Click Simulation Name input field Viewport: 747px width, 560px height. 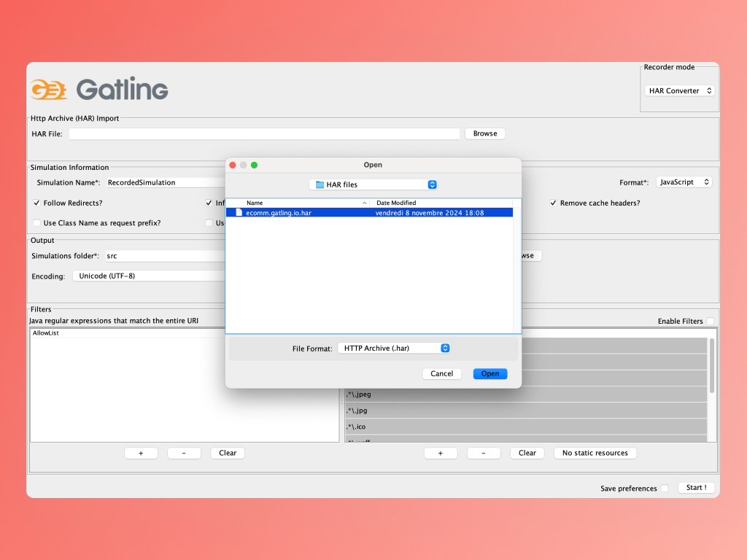[x=166, y=182]
